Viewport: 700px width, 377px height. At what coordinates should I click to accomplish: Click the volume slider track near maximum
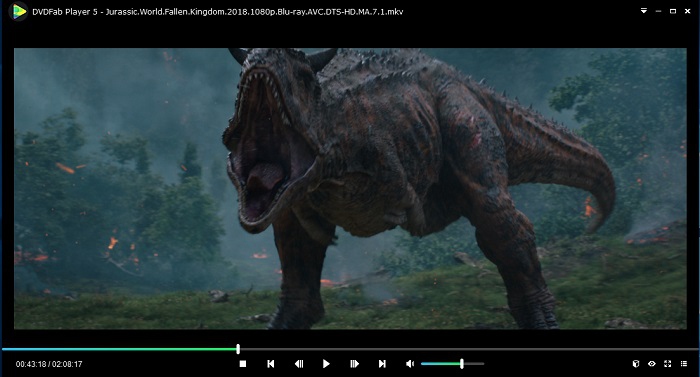[x=480, y=364]
